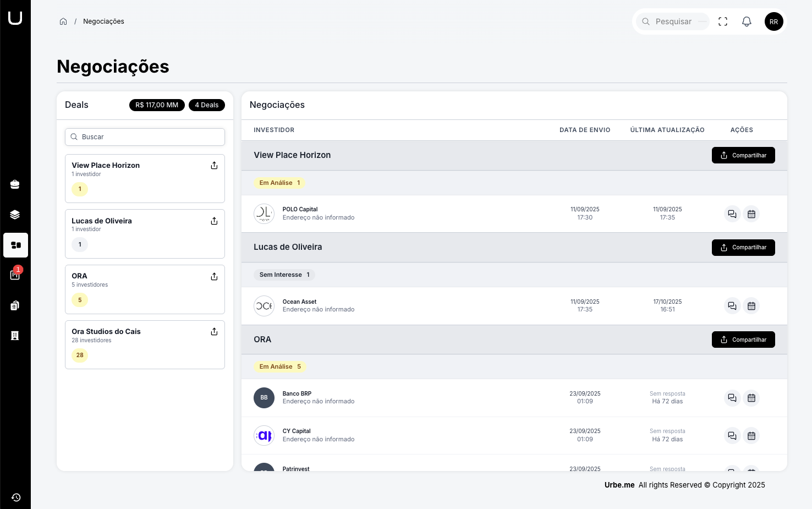Image resolution: width=812 pixels, height=509 pixels.
Task: Open chat for Banco BRP
Action: coord(732,398)
